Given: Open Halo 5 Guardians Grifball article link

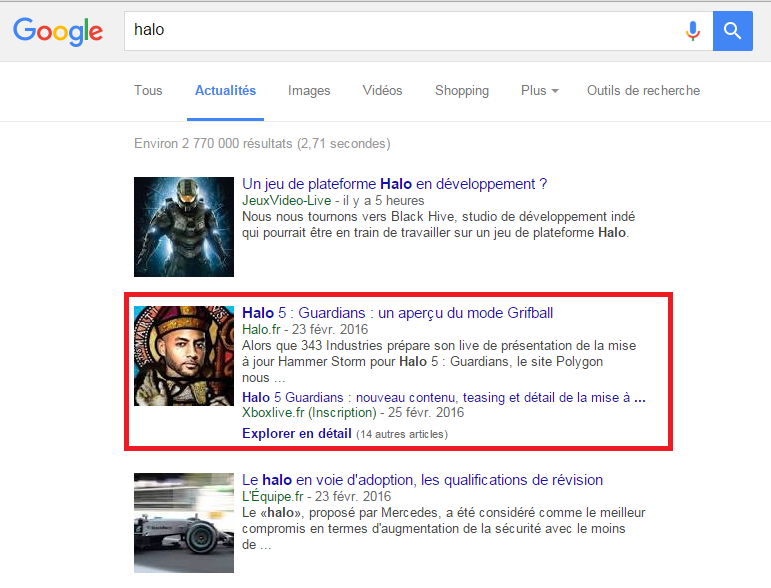Looking at the screenshot, I should [397, 313].
